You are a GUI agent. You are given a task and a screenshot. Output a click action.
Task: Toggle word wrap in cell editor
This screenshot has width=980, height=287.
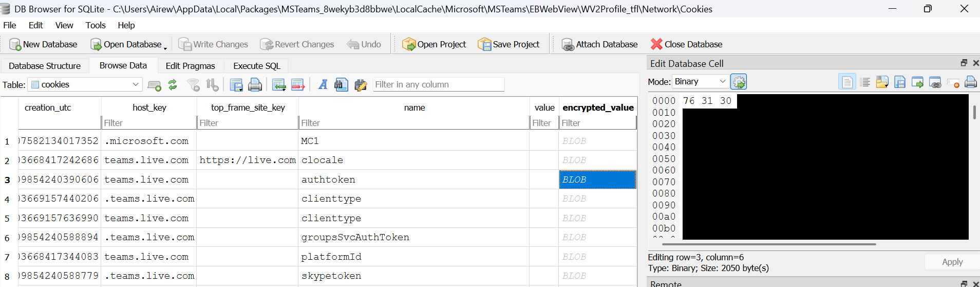point(865,82)
